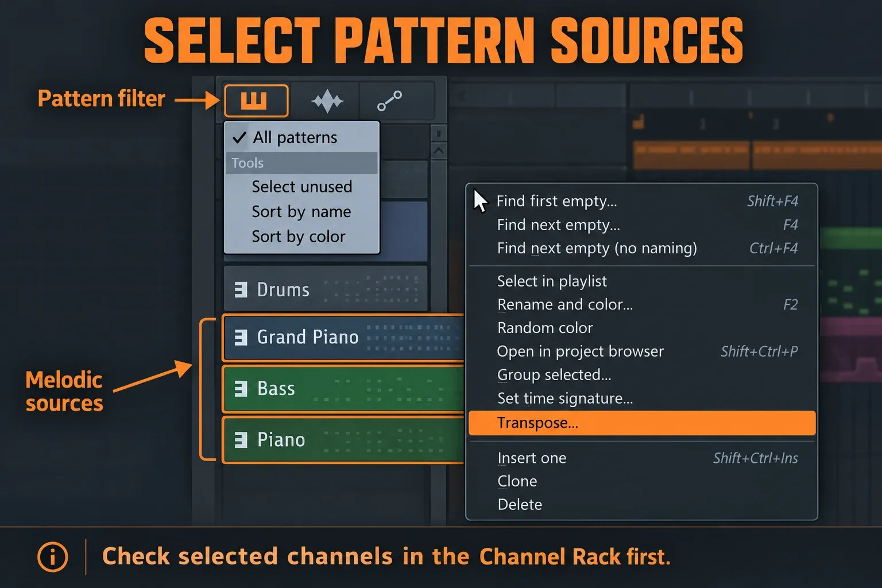Screen dimensions: 882x588
Task: Choose Select unused from Tools
Action: tap(301, 187)
